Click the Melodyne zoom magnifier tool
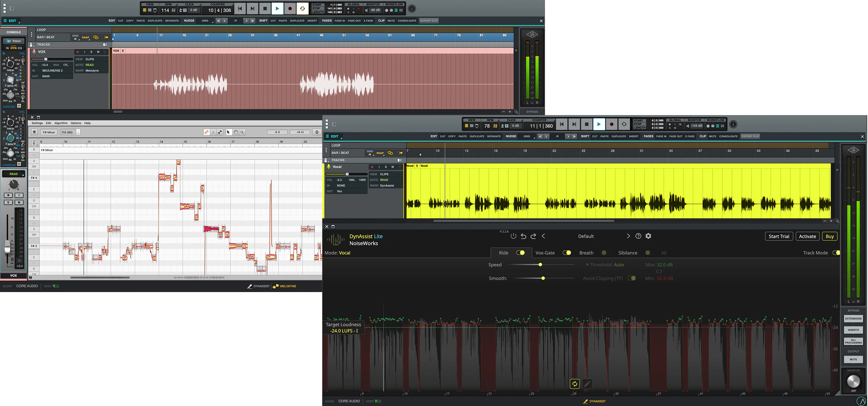This screenshot has width=868, height=406. tap(242, 132)
